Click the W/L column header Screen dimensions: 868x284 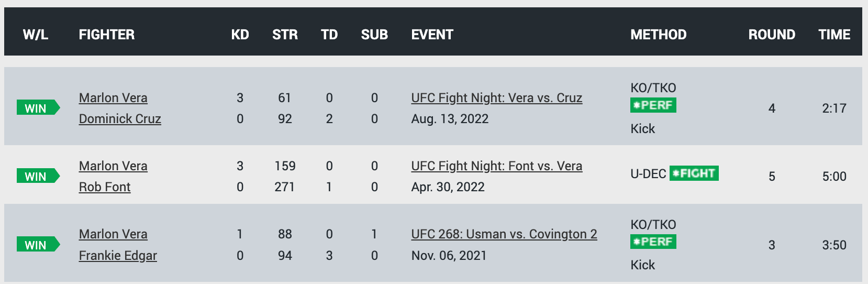(36, 35)
